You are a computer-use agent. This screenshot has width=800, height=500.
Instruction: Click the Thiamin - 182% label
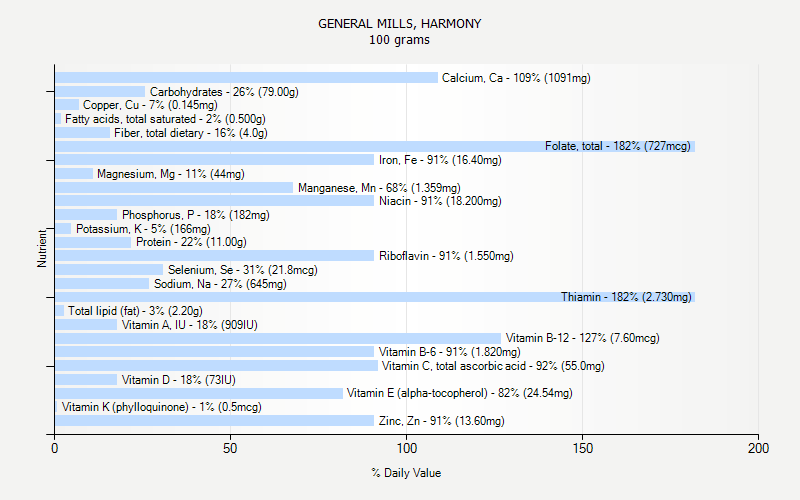click(626, 297)
